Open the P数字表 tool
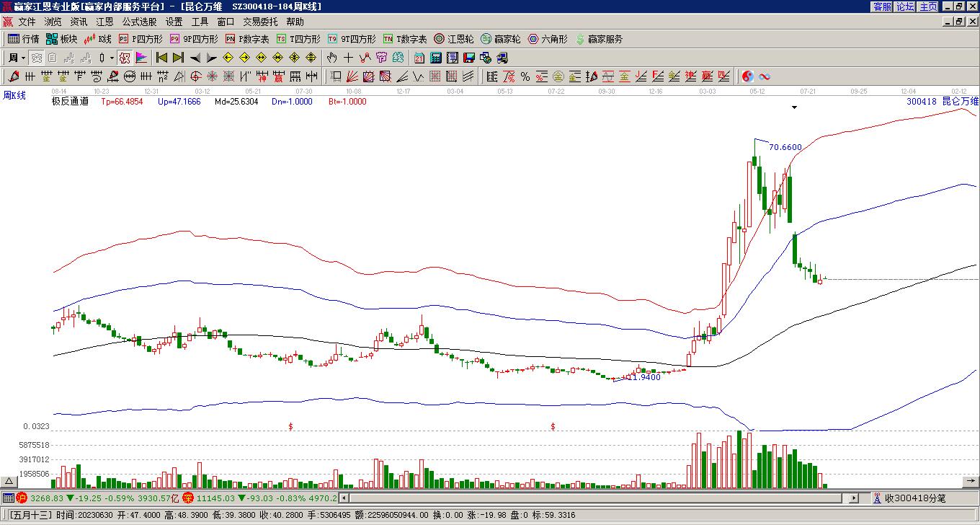 coord(247,39)
